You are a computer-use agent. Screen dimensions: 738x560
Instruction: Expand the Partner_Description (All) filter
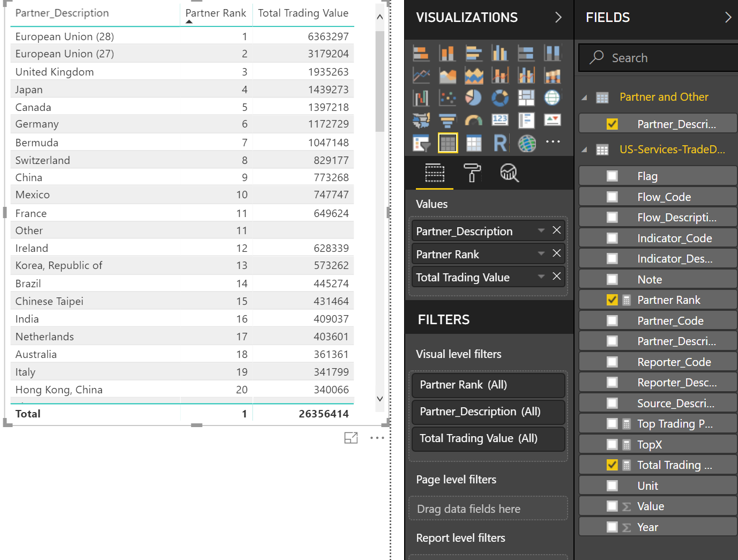488,412
